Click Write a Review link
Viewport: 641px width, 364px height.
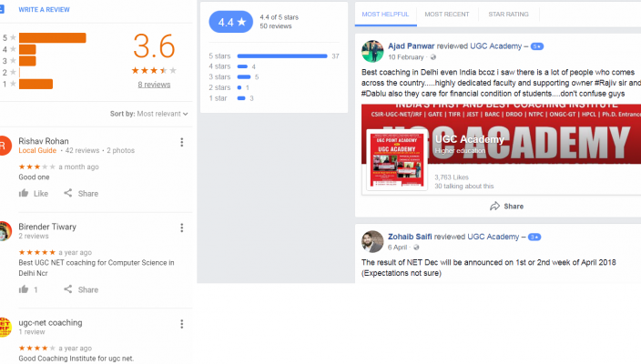[44, 9]
